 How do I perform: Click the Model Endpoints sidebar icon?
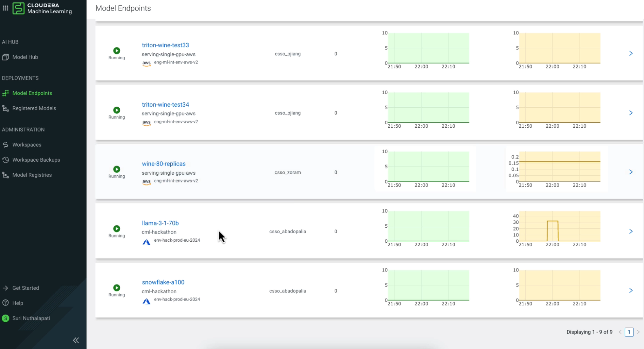pos(5,93)
